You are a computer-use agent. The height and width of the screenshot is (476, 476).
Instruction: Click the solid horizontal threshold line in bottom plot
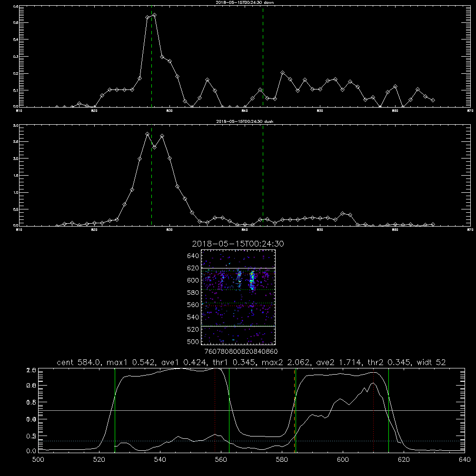(251, 410)
